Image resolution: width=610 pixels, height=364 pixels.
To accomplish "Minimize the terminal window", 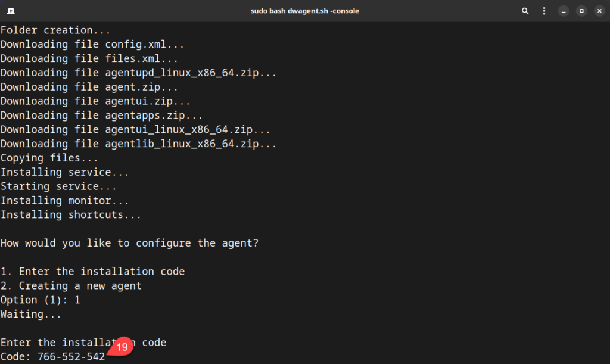I will (563, 10).
